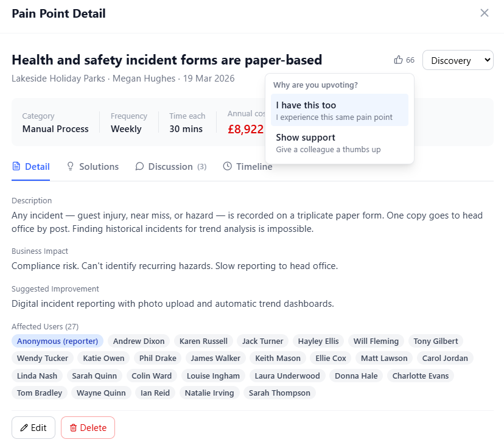Screen dimensions: 504x448
Task: Close the Pain Point Detail dialog
Action: pos(485,13)
